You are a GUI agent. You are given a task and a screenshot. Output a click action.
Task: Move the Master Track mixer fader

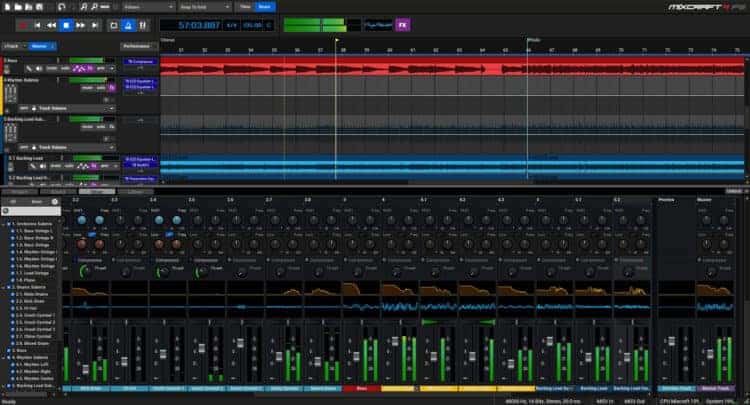(710, 354)
